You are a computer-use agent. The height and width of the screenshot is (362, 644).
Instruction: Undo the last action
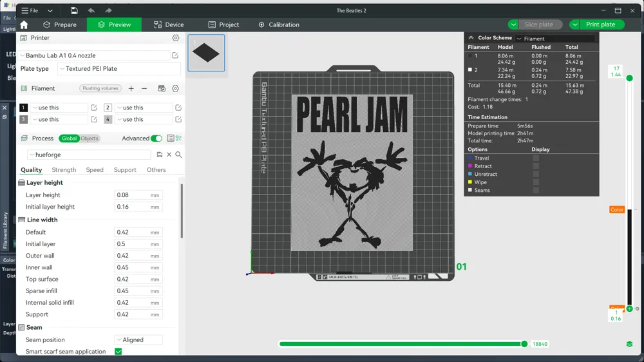click(91, 10)
